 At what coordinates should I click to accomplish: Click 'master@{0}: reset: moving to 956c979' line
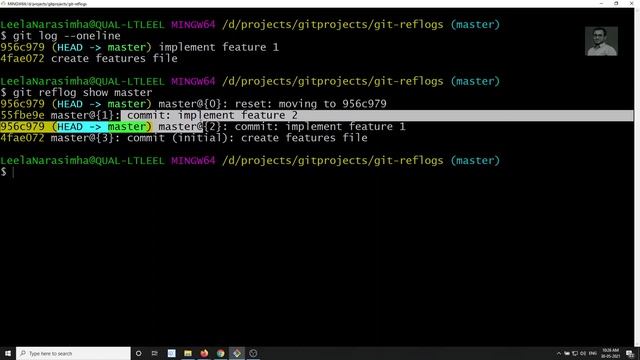(x=273, y=104)
